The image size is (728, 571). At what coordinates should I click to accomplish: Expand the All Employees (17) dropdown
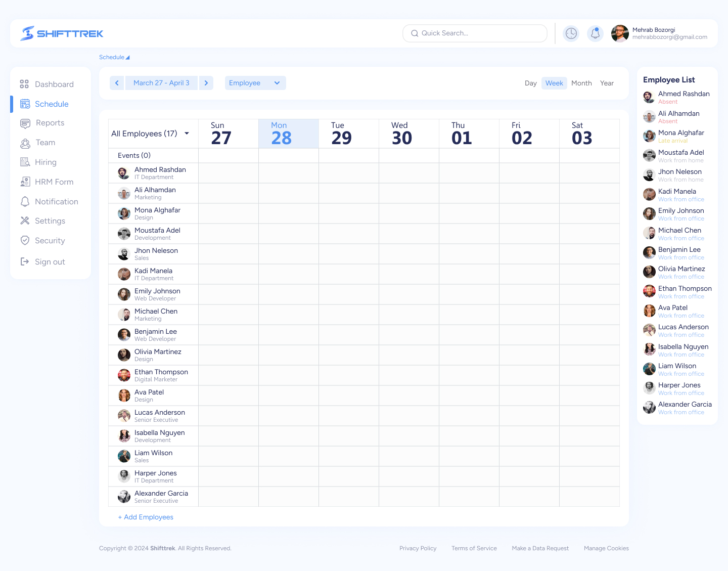click(187, 134)
